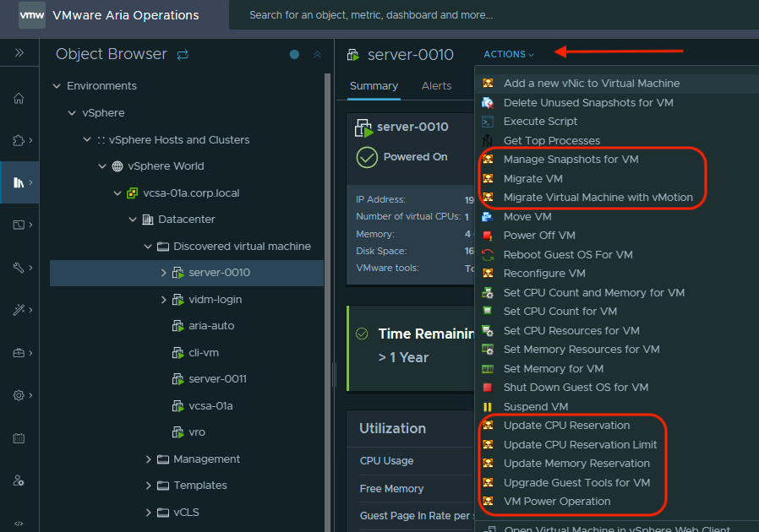
Task: Expand the vCLS folder
Action: tap(148, 513)
